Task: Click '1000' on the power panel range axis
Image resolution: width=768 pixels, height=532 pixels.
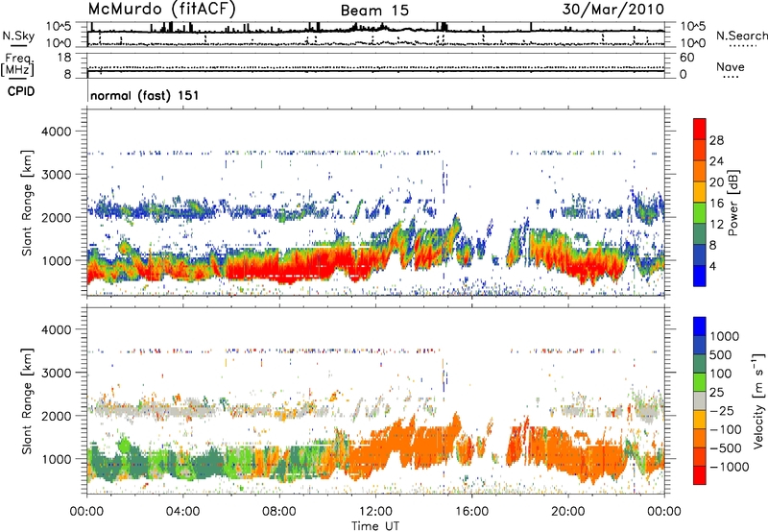Action: coord(57,260)
